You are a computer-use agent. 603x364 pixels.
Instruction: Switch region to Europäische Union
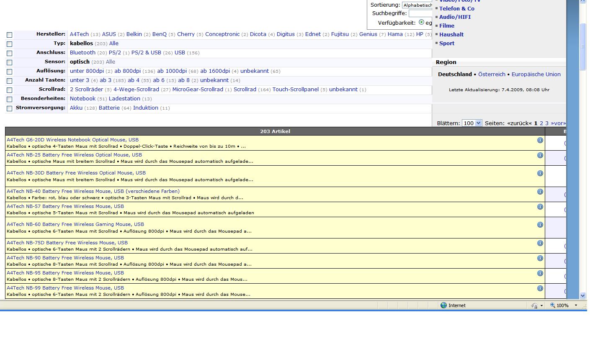[536, 74]
